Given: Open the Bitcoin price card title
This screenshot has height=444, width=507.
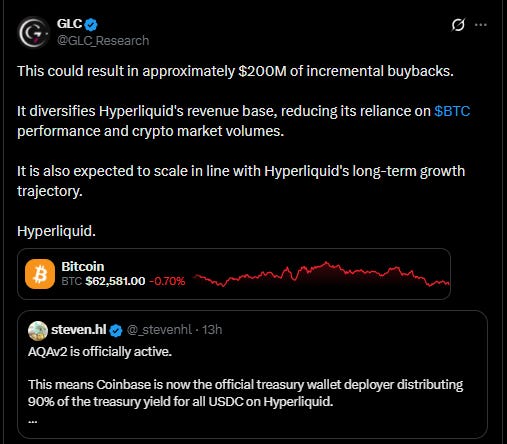Looking at the screenshot, I should click(x=83, y=266).
